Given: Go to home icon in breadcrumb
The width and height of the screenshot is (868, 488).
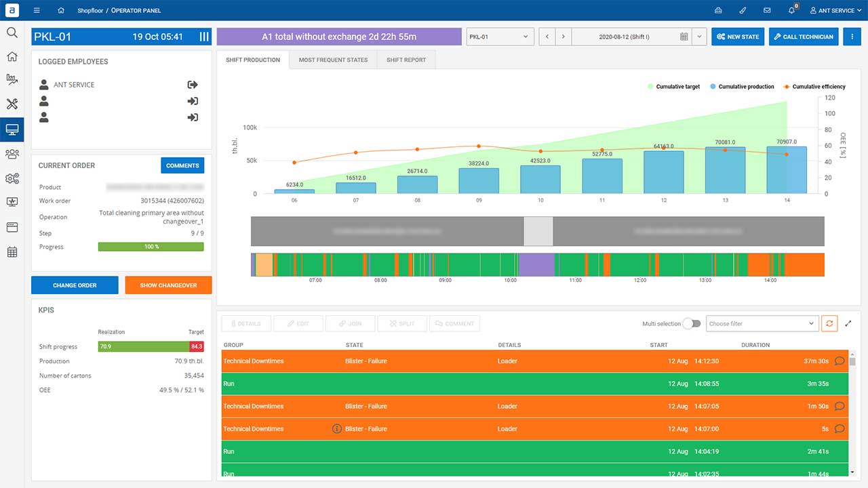Looking at the screenshot, I should click(x=62, y=10).
